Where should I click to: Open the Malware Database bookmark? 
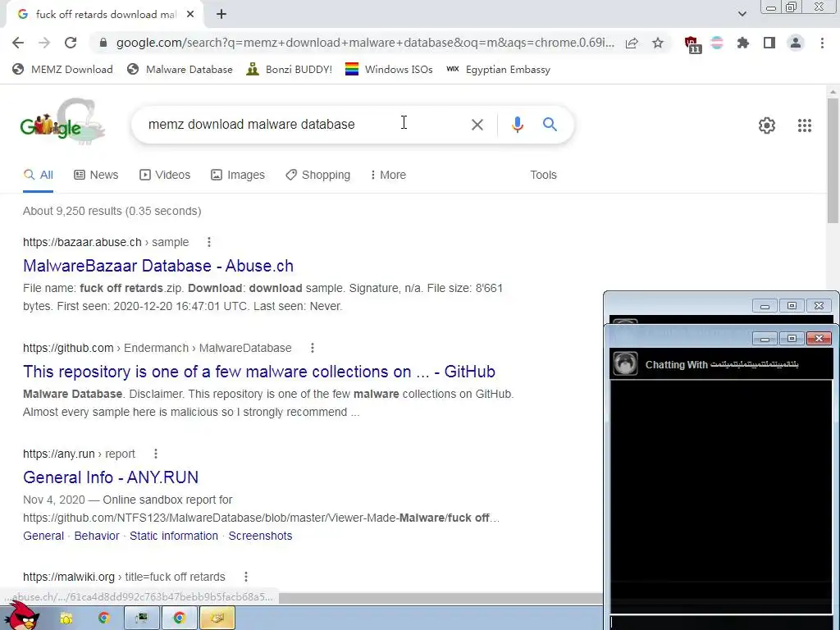pyautogui.click(x=180, y=69)
